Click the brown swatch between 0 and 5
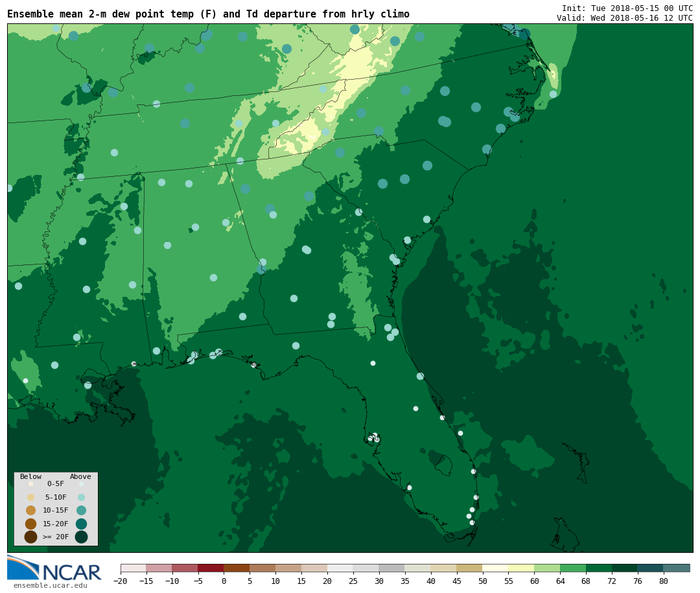The width and height of the screenshot is (700, 593). (x=237, y=568)
